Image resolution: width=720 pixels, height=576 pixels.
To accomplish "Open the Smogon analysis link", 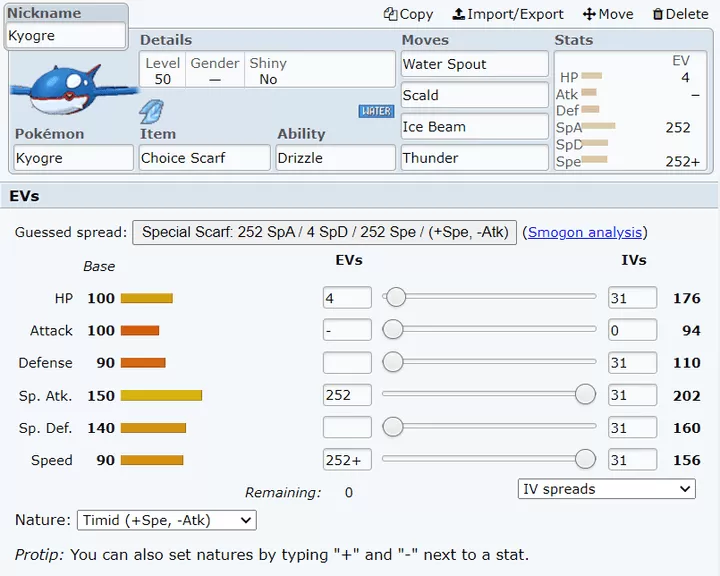I will (585, 232).
